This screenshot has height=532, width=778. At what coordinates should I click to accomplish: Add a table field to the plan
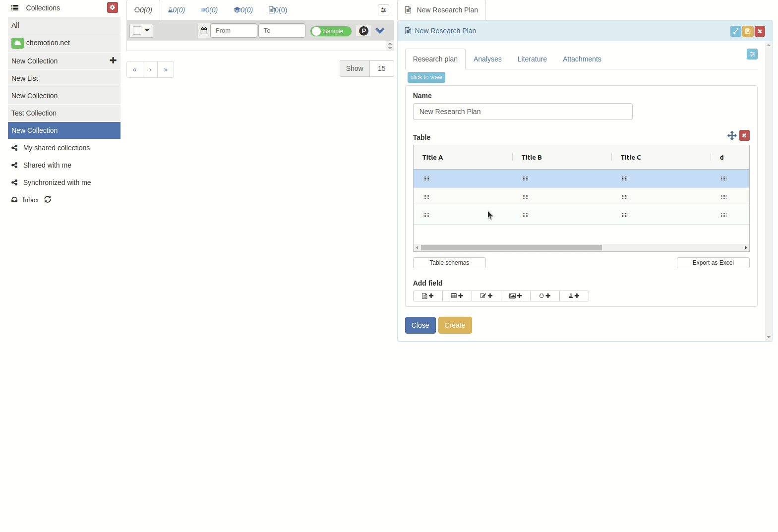[x=457, y=296]
